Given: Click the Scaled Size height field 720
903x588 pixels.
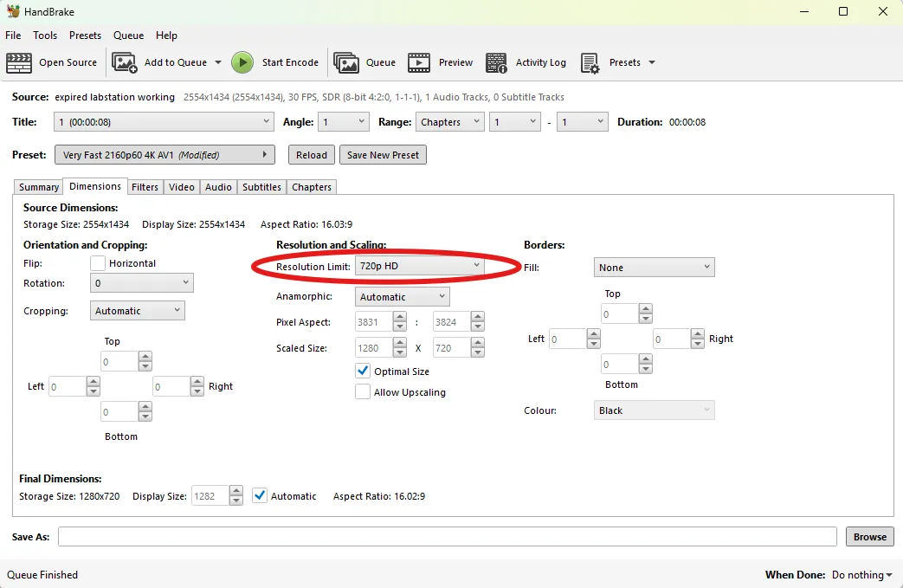Looking at the screenshot, I should (x=452, y=348).
